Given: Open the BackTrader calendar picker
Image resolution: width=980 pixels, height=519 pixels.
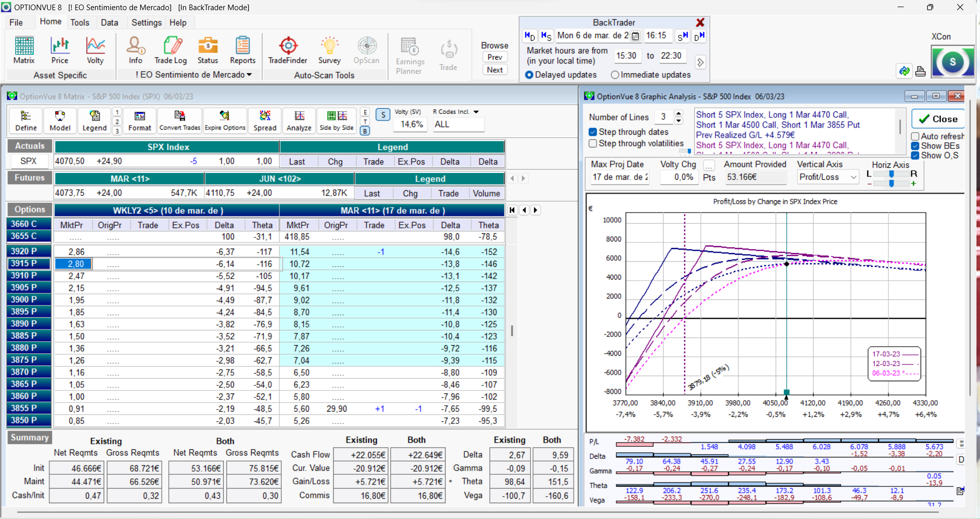Looking at the screenshot, I should 636,36.
